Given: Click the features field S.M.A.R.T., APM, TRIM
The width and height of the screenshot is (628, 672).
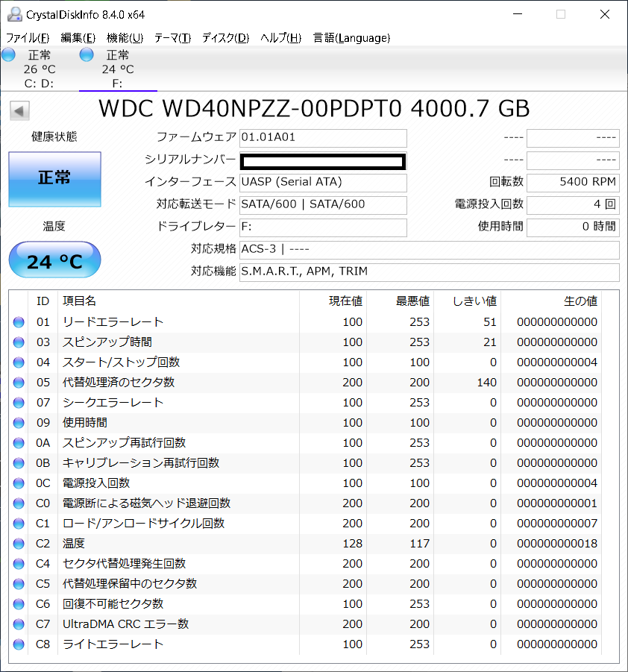Looking at the screenshot, I should 429,271.
